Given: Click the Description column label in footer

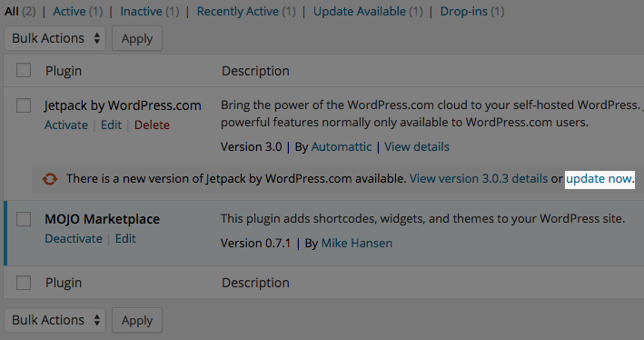Looking at the screenshot, I should (x=255, y=283).
